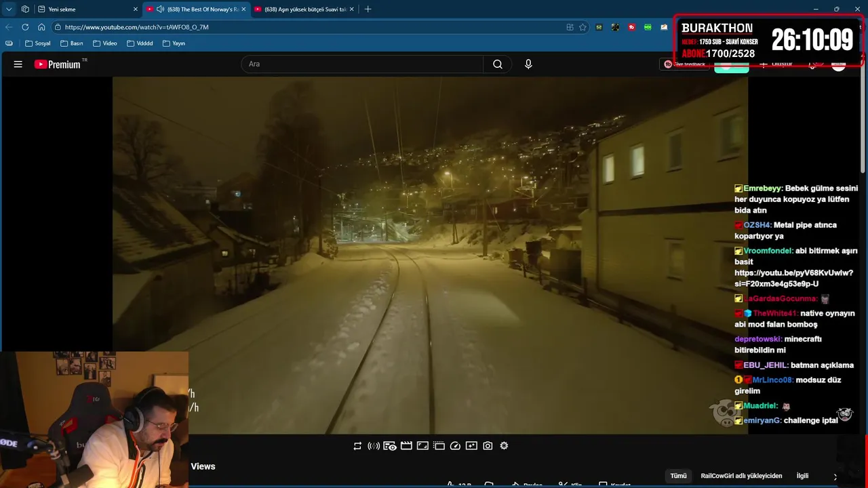Open the green equalizer extension icon
Viewport: 868px width, 488px height.
coord(599,27)
